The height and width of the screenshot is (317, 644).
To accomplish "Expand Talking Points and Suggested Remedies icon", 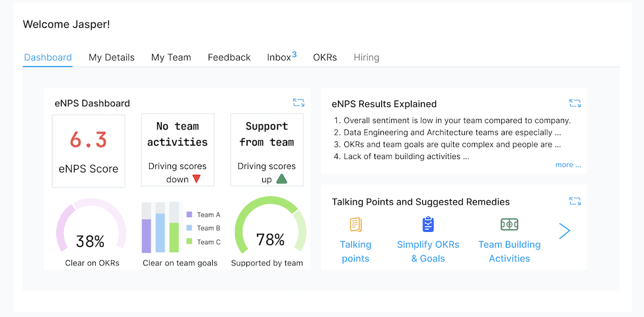I will tap(575, 201).
